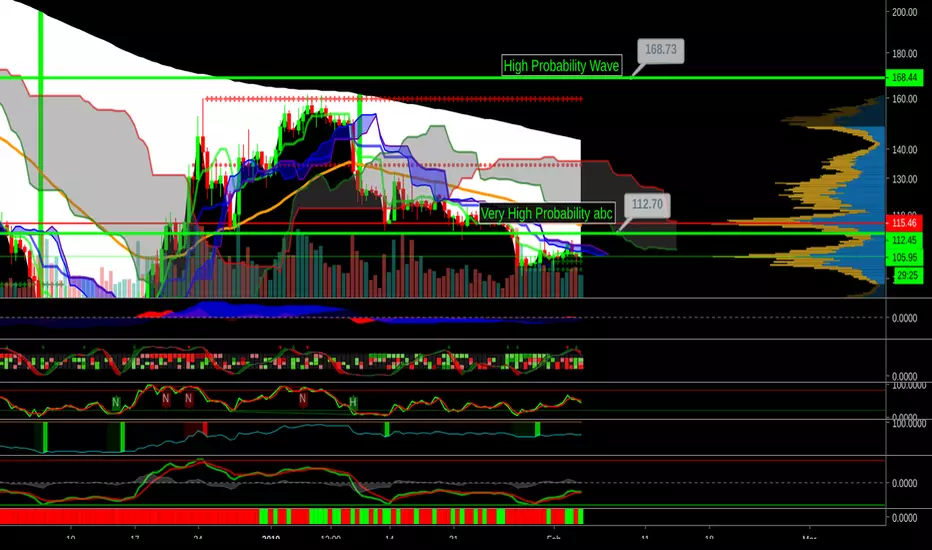Select the Very High Probability abc label

(546, 213)
